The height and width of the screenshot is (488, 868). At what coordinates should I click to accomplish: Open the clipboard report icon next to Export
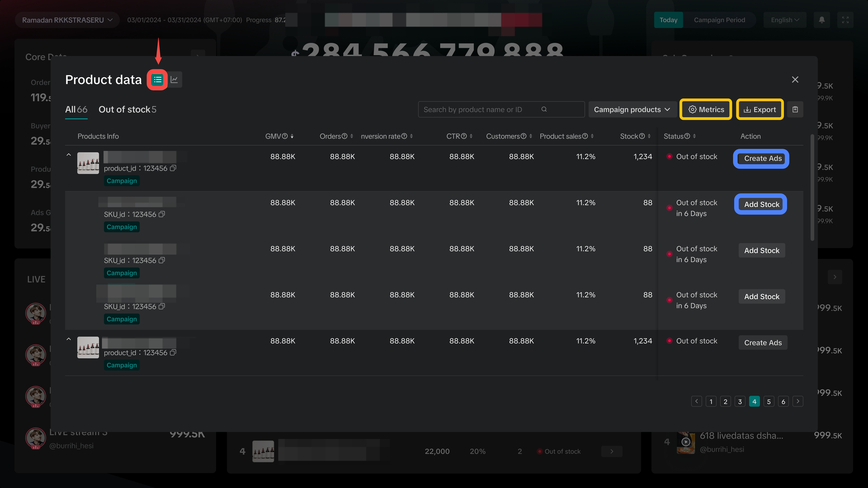(x=795, y=109)
